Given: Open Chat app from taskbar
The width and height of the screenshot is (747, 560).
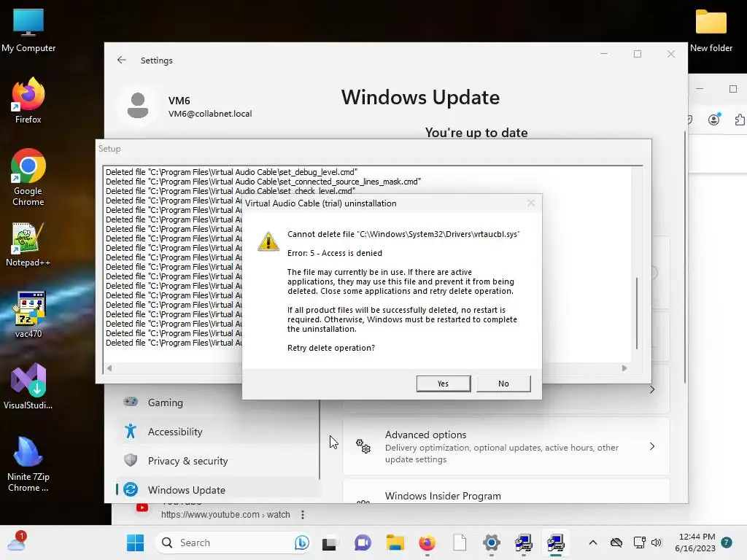Looking at the screenshot, I should (363, 542).
